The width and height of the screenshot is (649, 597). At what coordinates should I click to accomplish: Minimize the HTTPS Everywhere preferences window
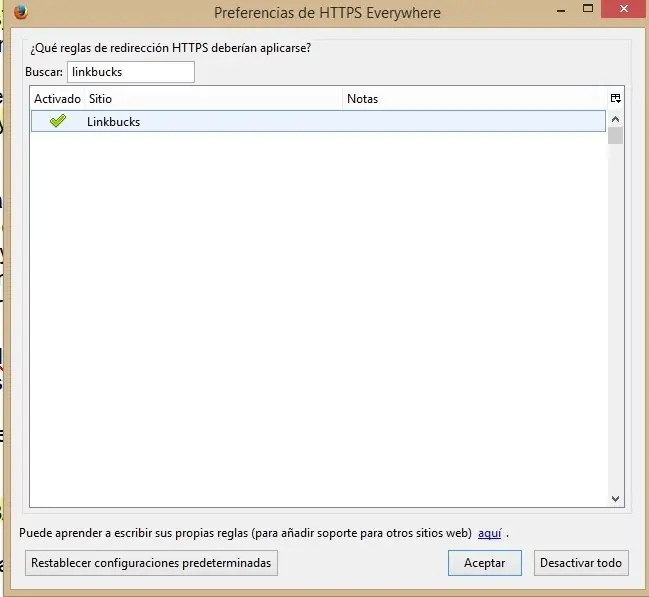coord(561,10)
